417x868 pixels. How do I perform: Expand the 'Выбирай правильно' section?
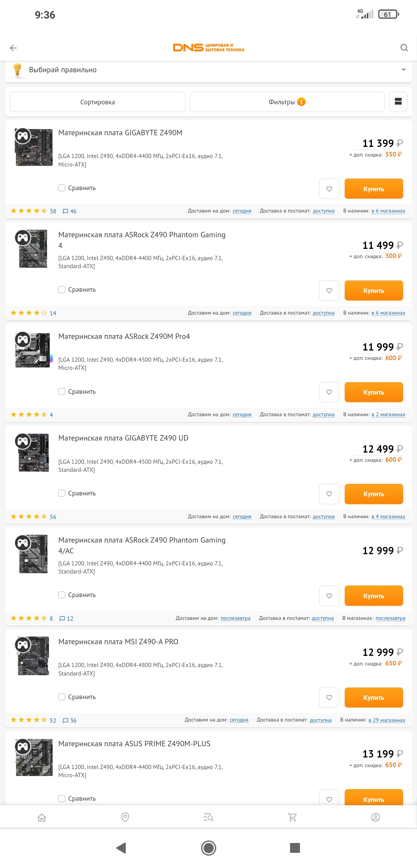pyautogui.click(x=403, y=70)
